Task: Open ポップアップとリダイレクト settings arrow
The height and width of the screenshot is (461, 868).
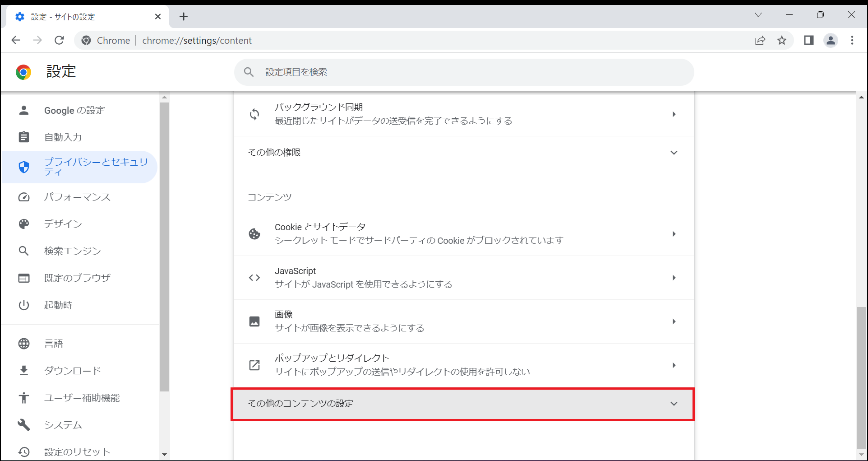Action: point(674,365)
